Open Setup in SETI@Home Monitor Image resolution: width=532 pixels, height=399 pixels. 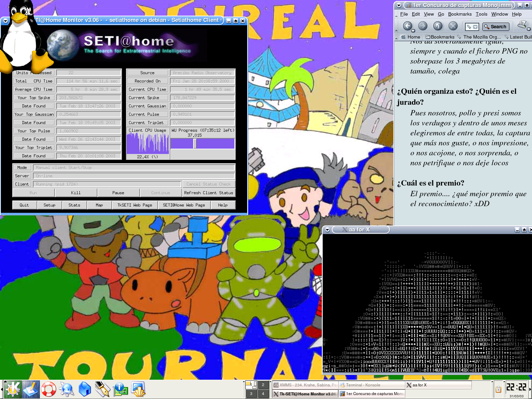pos(50,205)
